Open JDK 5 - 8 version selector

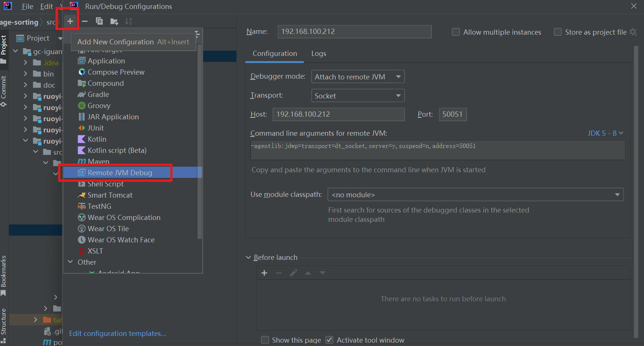pos(606,133)
